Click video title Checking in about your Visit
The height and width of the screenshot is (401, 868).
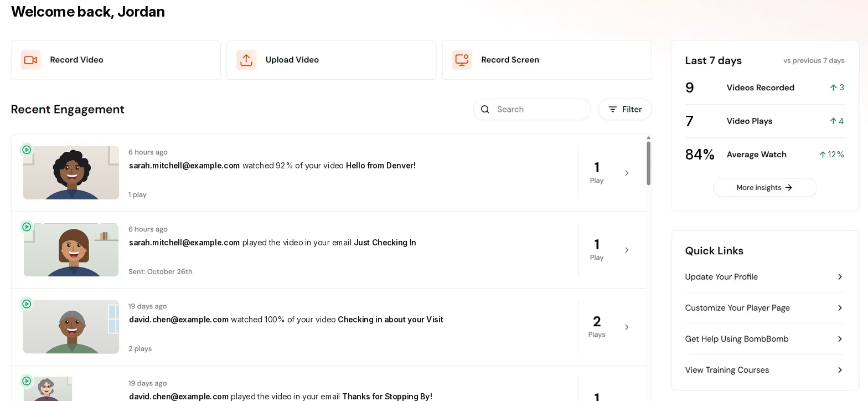click(390, 320)
